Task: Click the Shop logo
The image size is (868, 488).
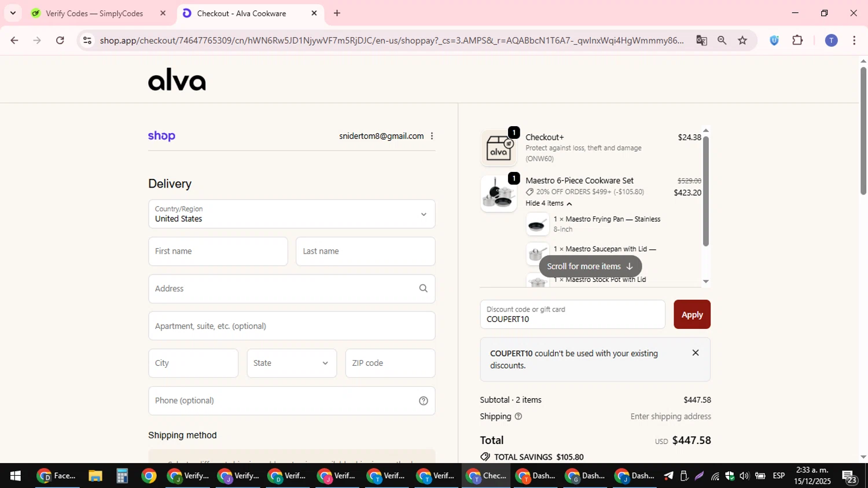Action: 161,136
